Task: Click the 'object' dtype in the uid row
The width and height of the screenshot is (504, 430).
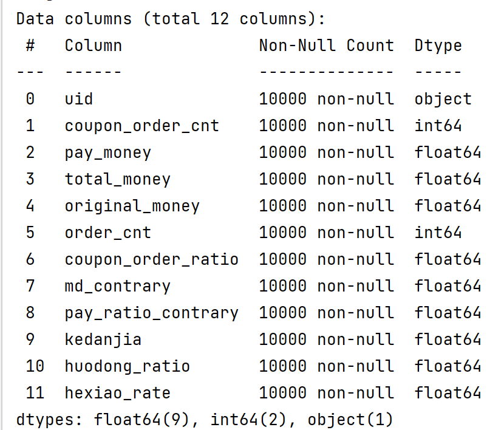Action: pyautogui.click(x=443, y=99)
